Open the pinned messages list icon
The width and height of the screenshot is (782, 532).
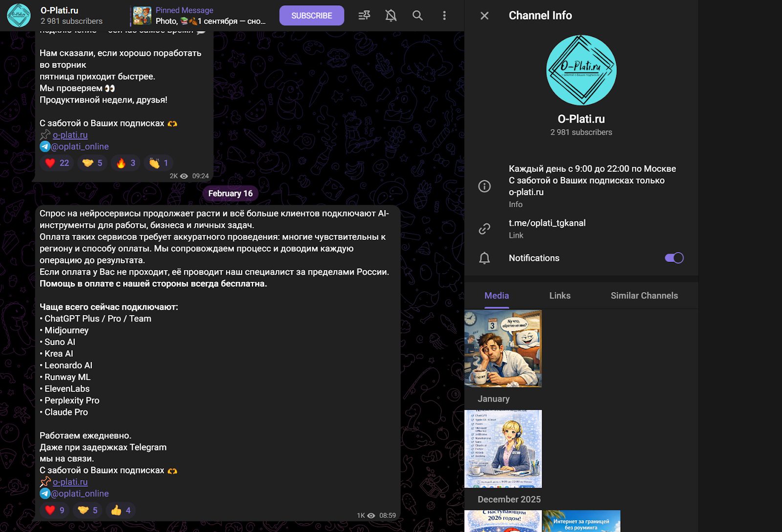(x=364, y=16)
